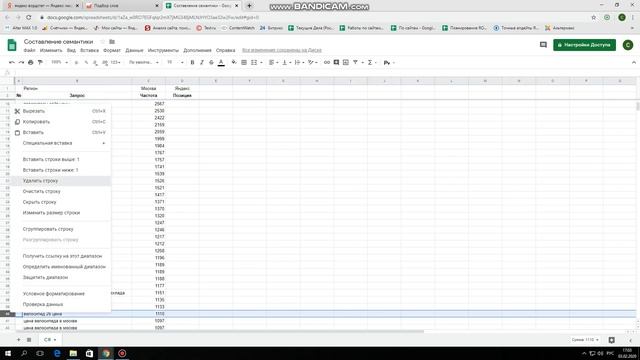This screenshot has width=640, height=360.
Task: Open text wrapping dropdown
Action: tap(299, 62)
